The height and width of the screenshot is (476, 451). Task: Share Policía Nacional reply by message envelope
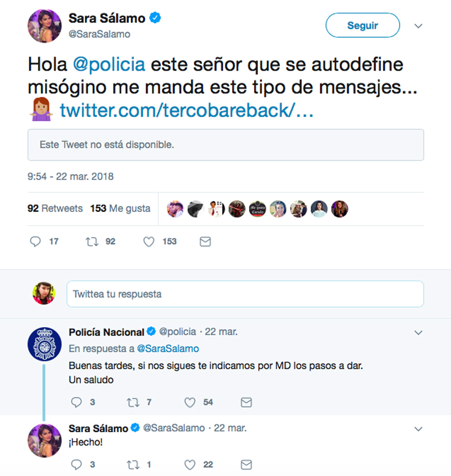(x=246, y=402)
